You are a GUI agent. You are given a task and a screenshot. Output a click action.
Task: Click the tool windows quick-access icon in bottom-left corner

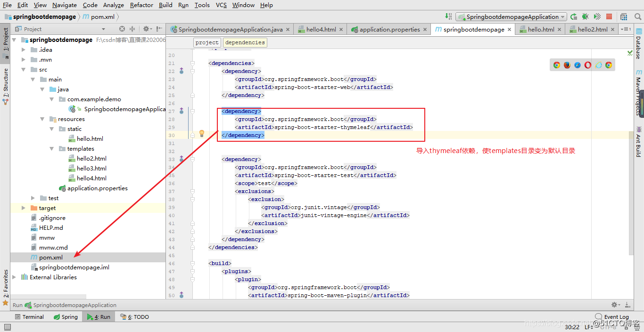pyautogui.click(x=7, y=327)
